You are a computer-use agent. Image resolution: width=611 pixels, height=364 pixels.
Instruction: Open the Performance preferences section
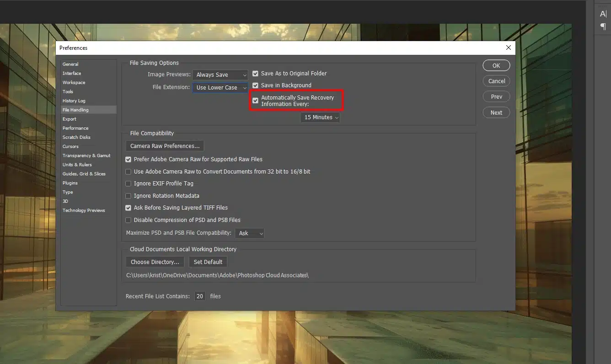(x=75, y=128)
